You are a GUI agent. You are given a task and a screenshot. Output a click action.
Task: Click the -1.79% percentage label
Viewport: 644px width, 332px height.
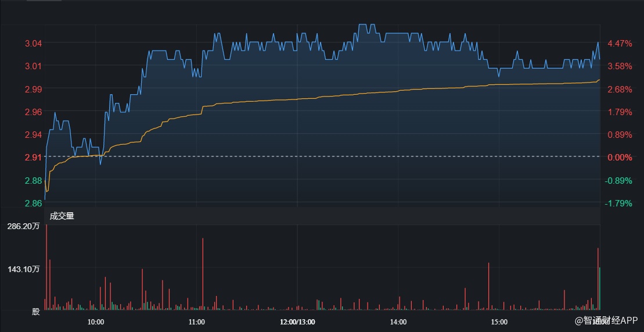click(619, 203)
